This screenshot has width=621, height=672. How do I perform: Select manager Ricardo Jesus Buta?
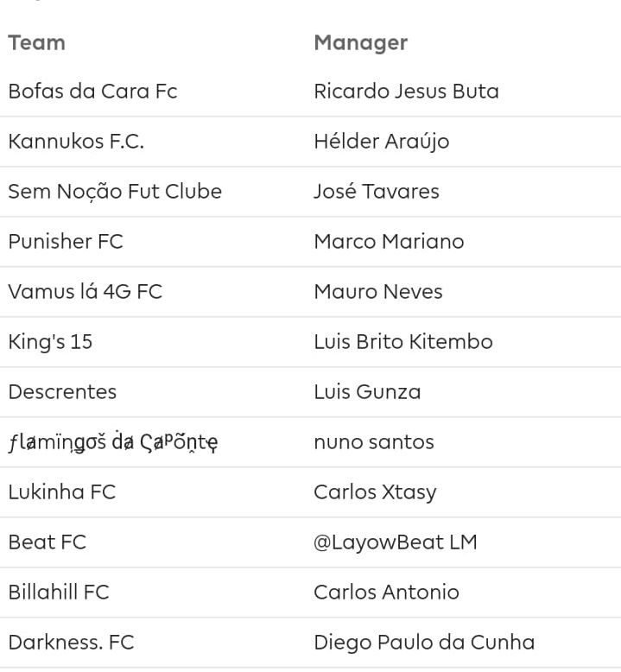pyautogui.click(x=406, y=92)
